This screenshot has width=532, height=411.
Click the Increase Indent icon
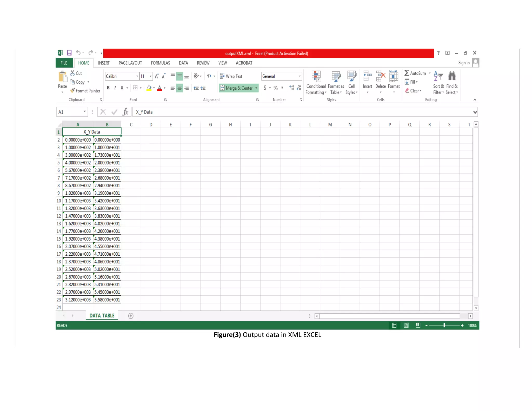coord(203,88)
